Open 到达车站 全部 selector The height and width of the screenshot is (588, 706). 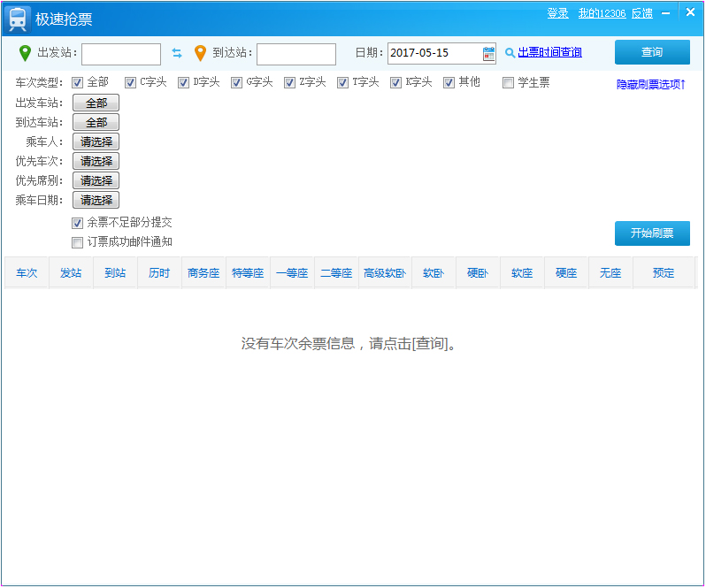coord(96,122)
